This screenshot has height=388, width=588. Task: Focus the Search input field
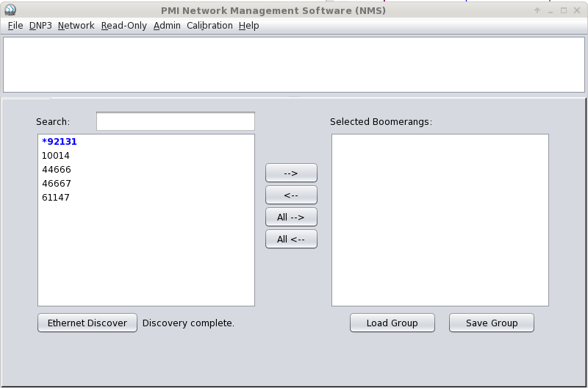pyautogui.click(x=176, y=121)
